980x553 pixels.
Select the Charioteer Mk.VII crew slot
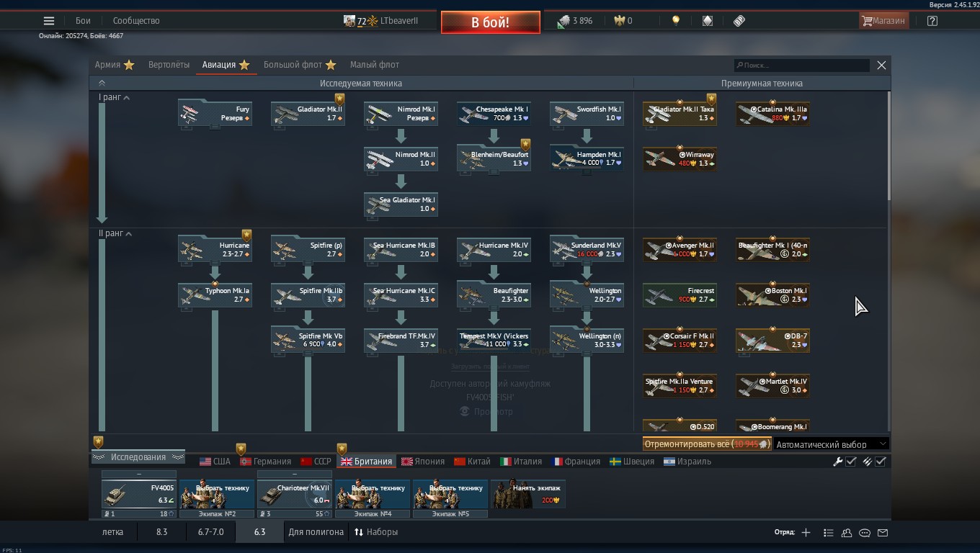(x=295, y=495)
